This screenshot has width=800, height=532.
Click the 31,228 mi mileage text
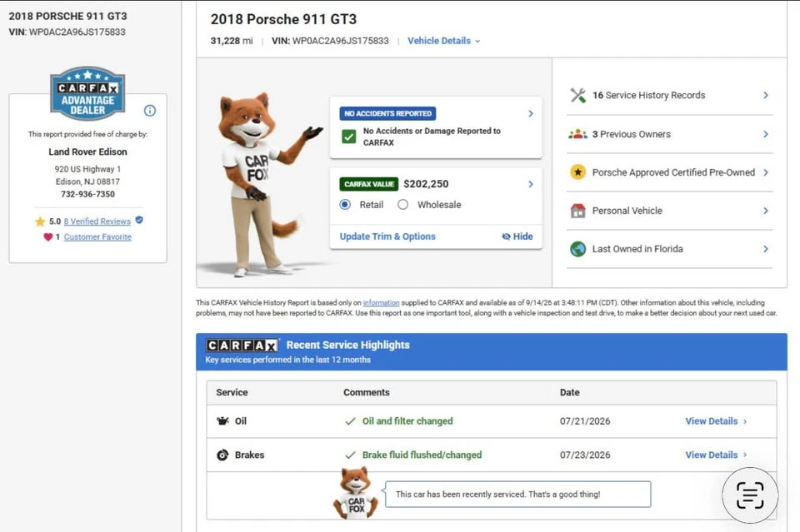pos(232,41)
